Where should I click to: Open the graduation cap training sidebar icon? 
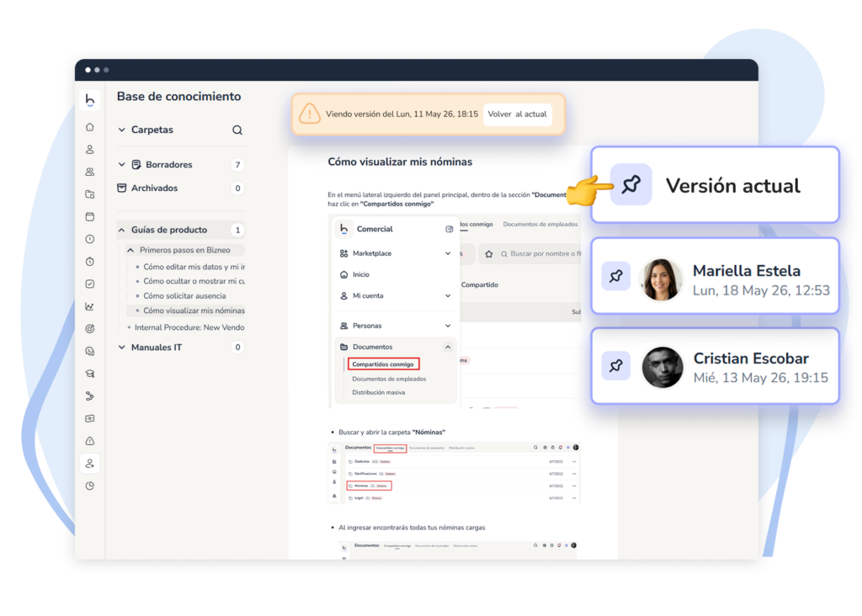pos(90,374)
